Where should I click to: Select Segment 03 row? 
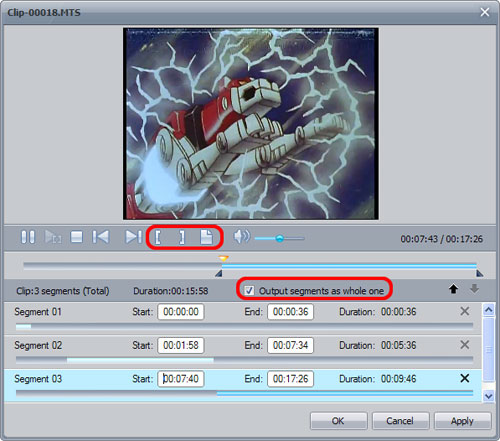(243, 385)
